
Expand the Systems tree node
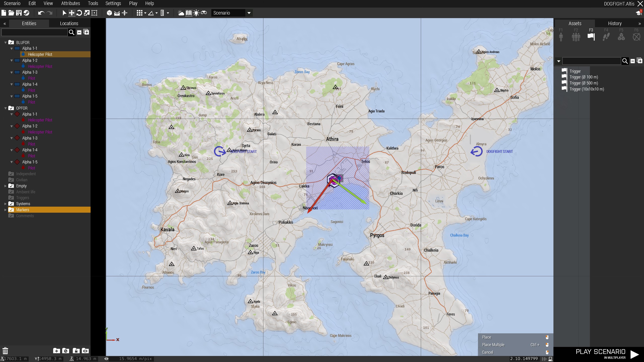click(x=5, y=204)
